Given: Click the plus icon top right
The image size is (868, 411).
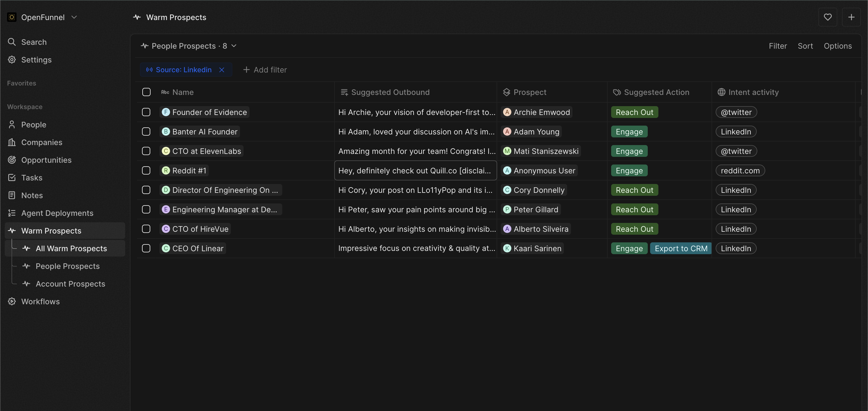Looking at the screenshot, I should pos(851,17).
